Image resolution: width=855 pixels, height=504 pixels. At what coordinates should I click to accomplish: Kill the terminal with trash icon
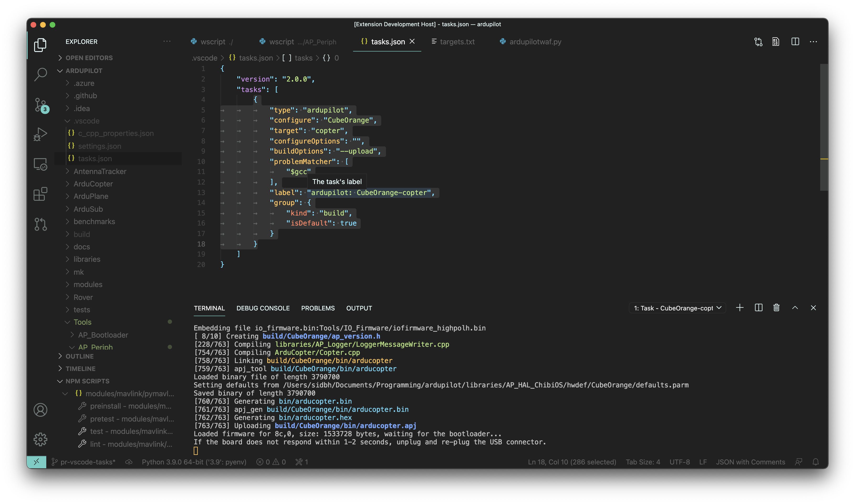(777, 308)
